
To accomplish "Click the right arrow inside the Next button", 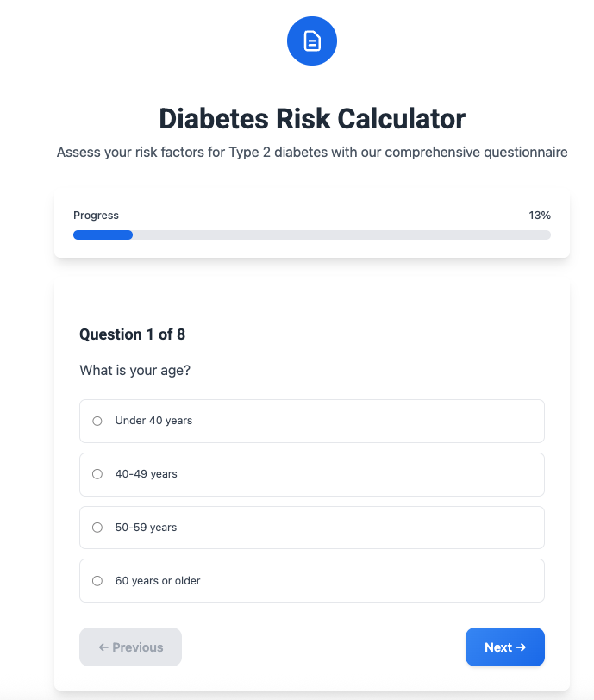I will (521, 647).
